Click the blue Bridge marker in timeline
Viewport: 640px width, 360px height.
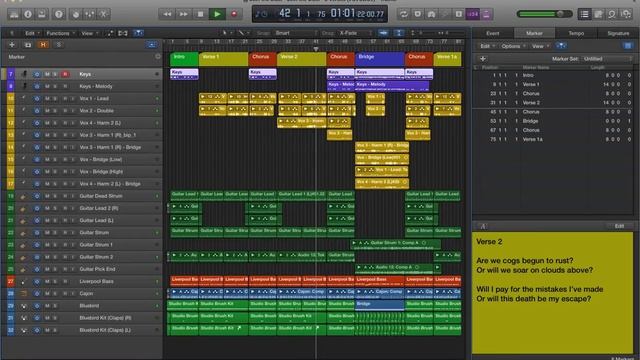tap(380, 59)
